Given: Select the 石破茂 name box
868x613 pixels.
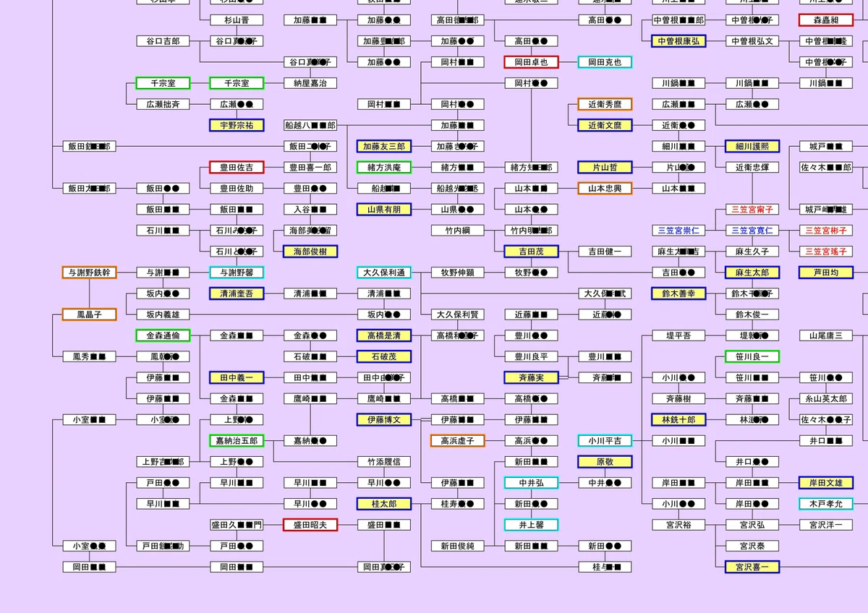Looking at the screenshot, I should [384, 356].
